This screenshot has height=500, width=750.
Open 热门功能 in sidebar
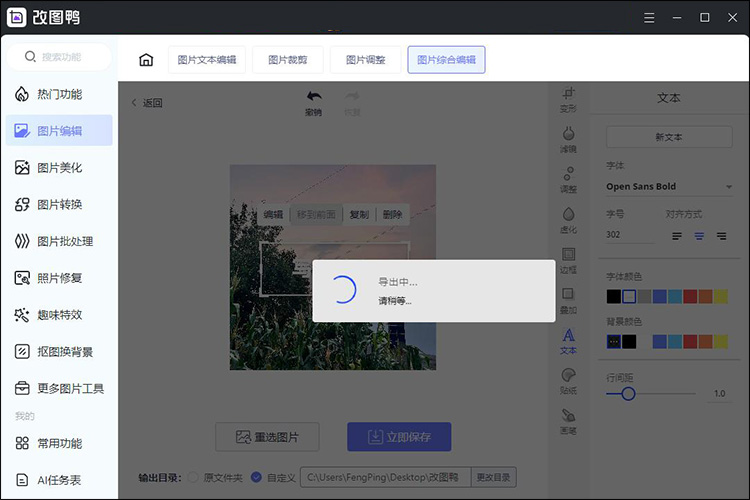click(59, 94)
